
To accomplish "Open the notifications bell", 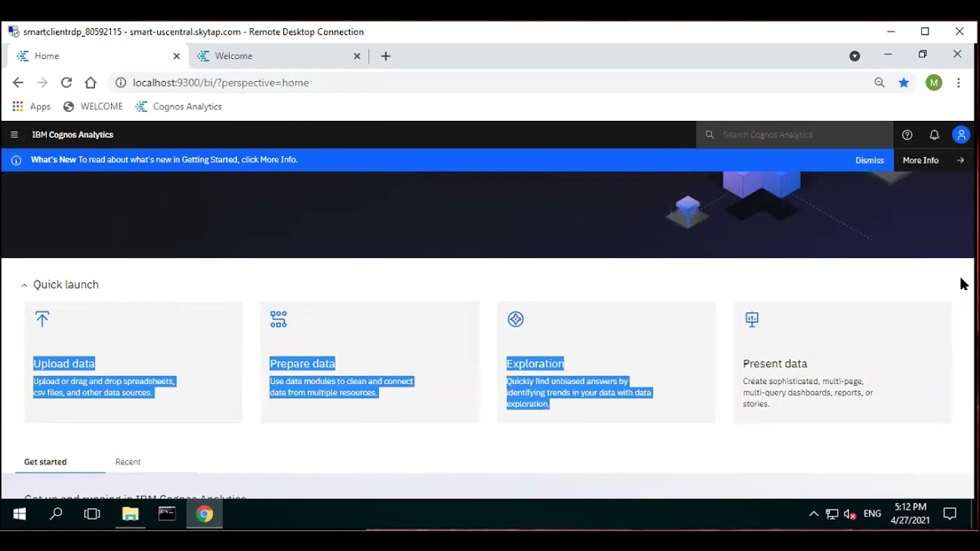I will point(934,135).
